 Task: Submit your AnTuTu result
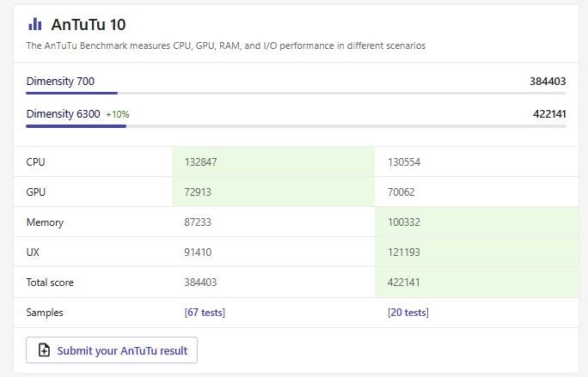coord(112,350)
